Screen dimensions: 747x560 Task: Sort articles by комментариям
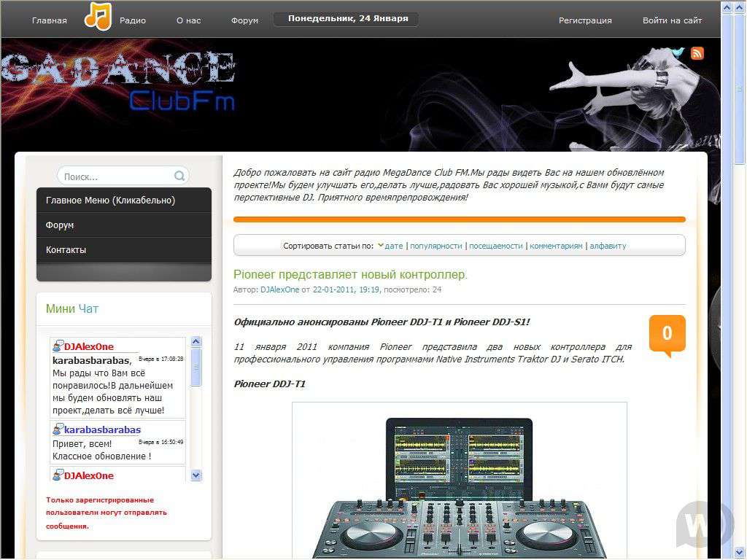click(x=556, y=246)
